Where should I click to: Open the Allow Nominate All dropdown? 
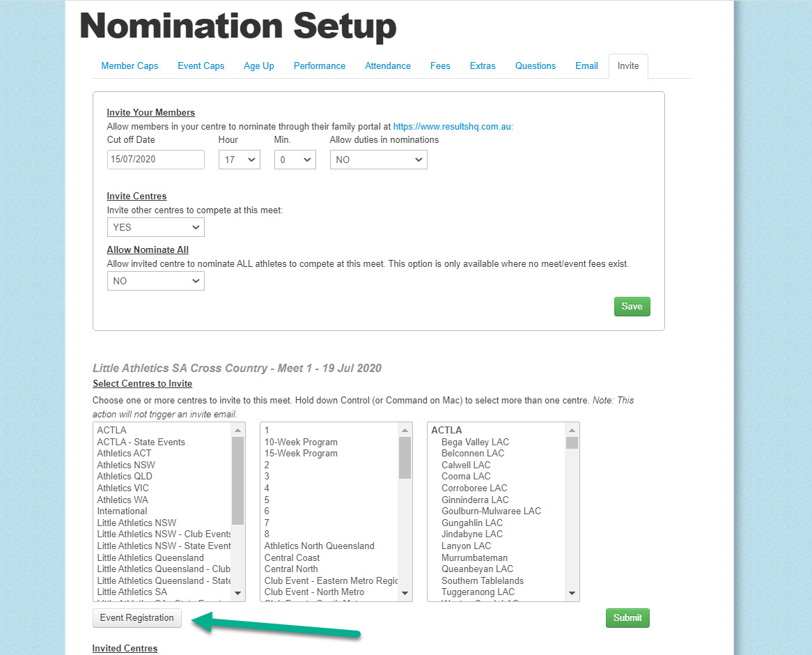click(156, 281)
